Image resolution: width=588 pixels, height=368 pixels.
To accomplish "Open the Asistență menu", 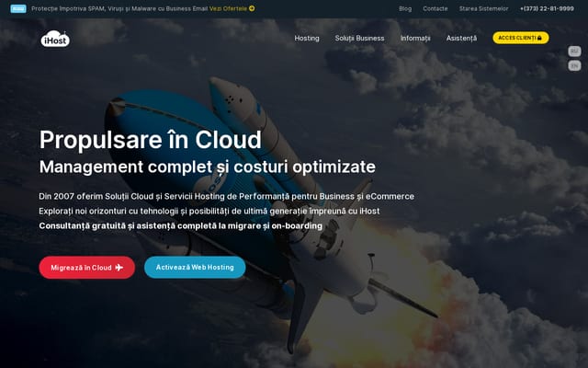I will pyautogui.click(x=461, y=39).
